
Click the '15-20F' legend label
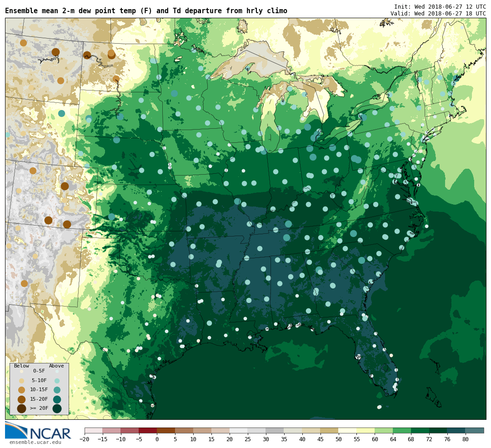39,399
